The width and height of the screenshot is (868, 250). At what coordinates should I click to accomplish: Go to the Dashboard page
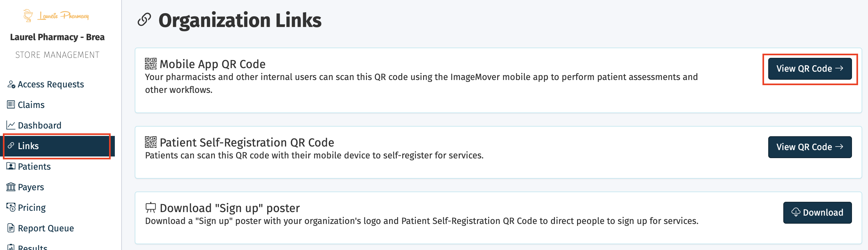(39, 126)
